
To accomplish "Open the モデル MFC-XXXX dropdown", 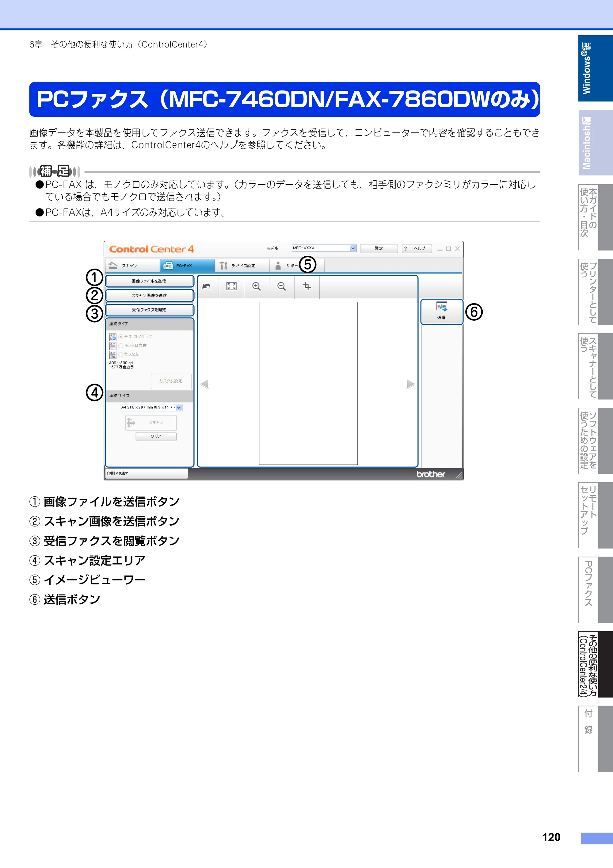I will tap(324, 248).
